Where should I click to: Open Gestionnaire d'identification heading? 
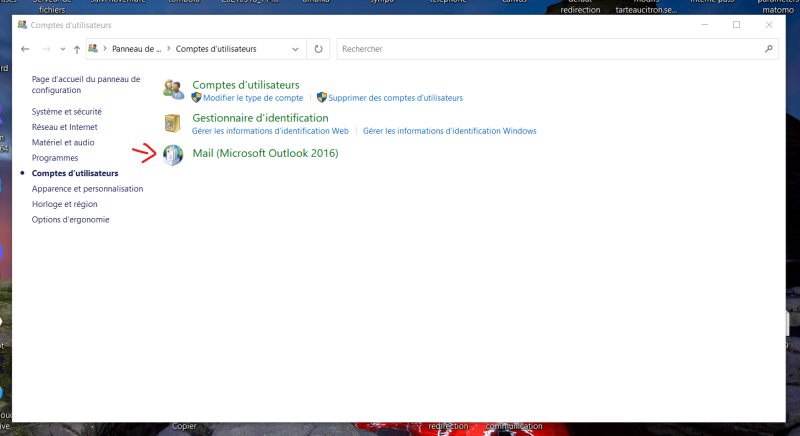click(x=260, y=118)
